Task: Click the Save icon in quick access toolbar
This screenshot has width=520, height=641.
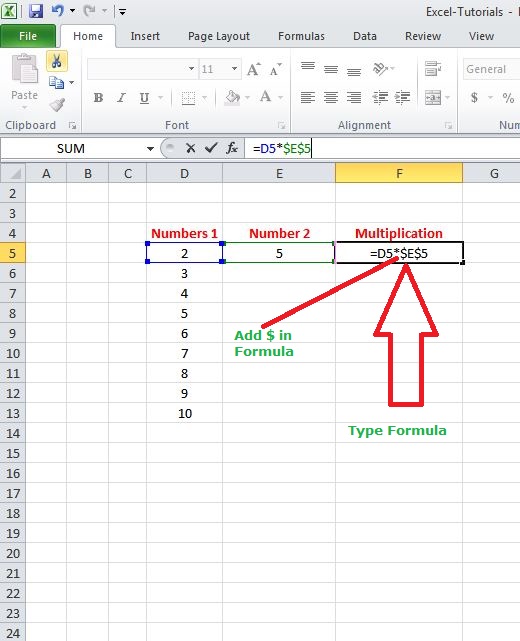Action: [x=36, y=11]
